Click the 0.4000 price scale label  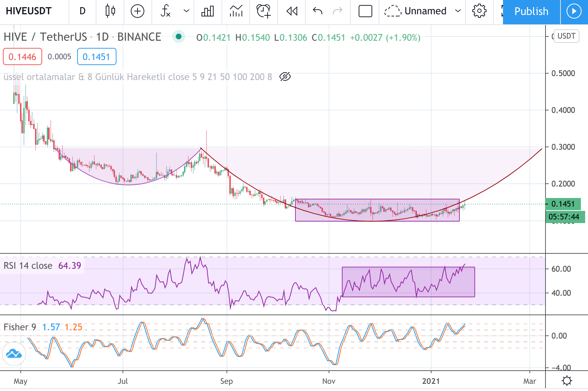tap(563, 110)
